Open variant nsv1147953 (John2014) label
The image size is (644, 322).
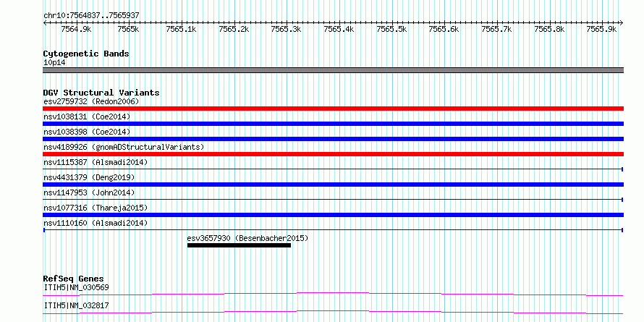(89, 192)
